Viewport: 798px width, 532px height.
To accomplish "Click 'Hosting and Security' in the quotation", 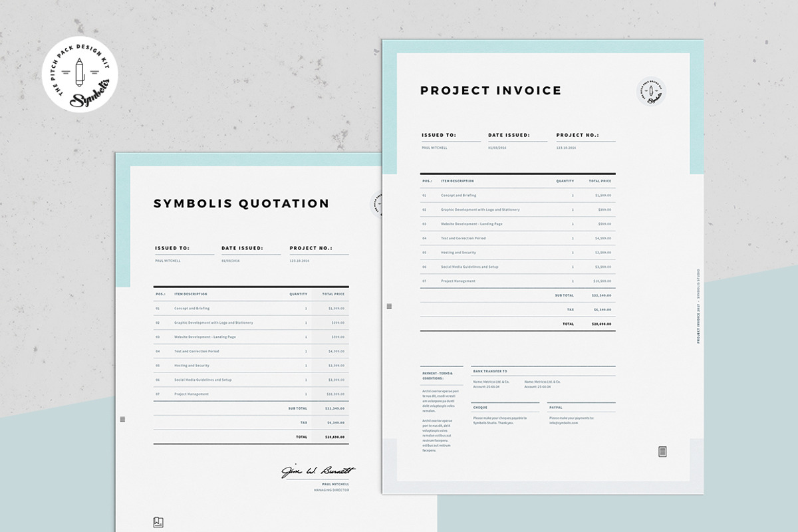I will point(192,365).
